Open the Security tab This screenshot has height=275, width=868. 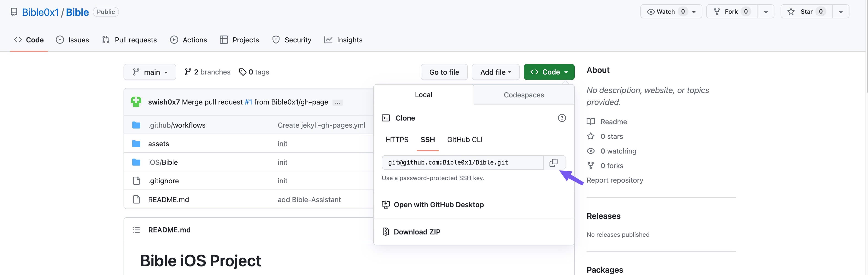292,40
